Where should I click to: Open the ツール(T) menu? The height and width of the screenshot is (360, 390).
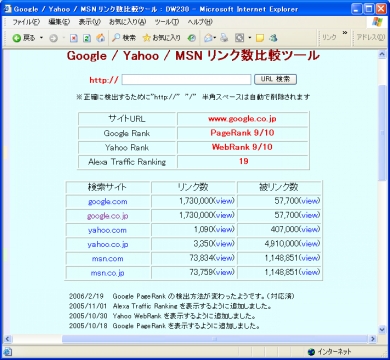click(x=167, y=22)
